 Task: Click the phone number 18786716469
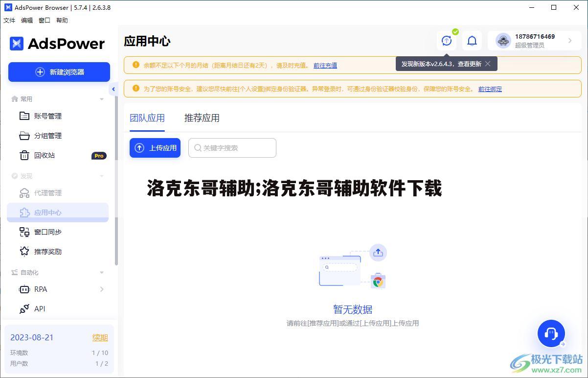[x=535, y=37]
